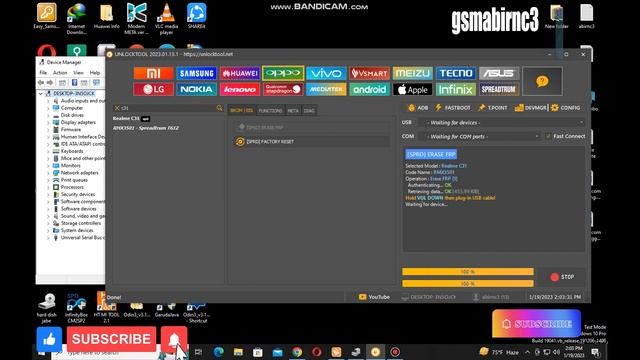Open the Huawei Info desktop folder
Image resolution: width=640 pixels, height=360 pixels.
tap(107, 16)
